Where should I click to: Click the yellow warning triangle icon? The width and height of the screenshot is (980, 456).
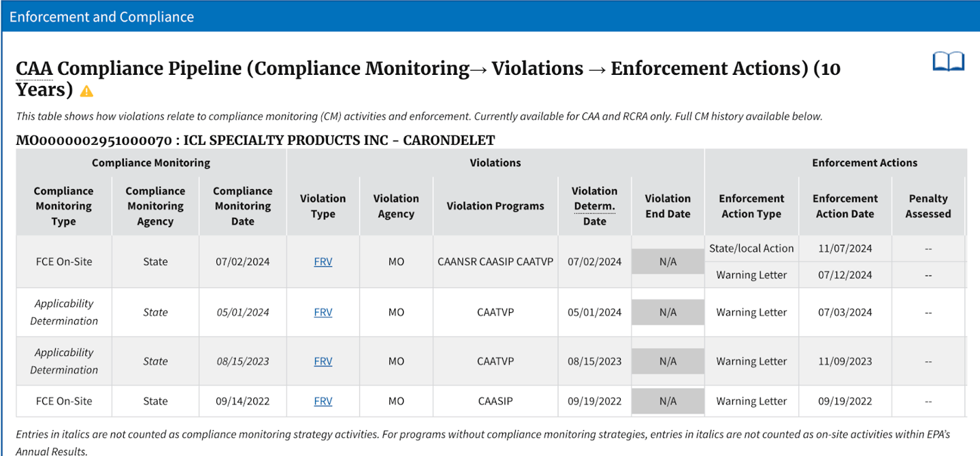(86, 91)
